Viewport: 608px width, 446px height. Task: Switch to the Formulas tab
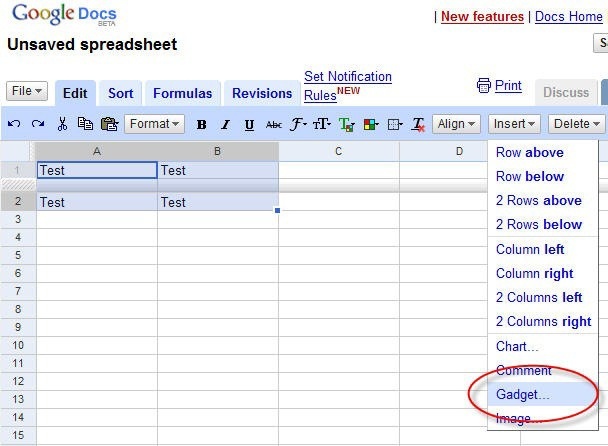tap(183, 93)
